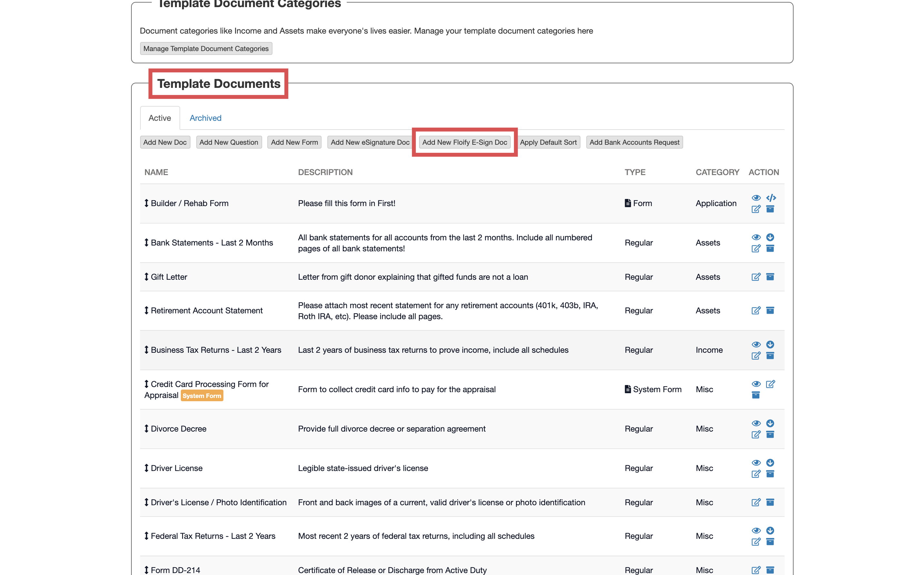The width and height of the screenshot is (924, 575).
Task: Archive the Gift Letter document
Action: [x=770, y=277]
